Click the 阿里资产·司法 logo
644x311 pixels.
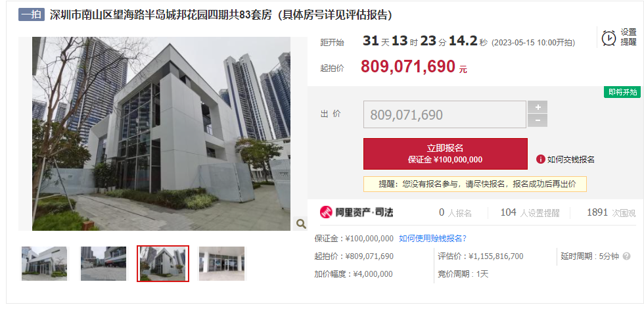(356, 212)
